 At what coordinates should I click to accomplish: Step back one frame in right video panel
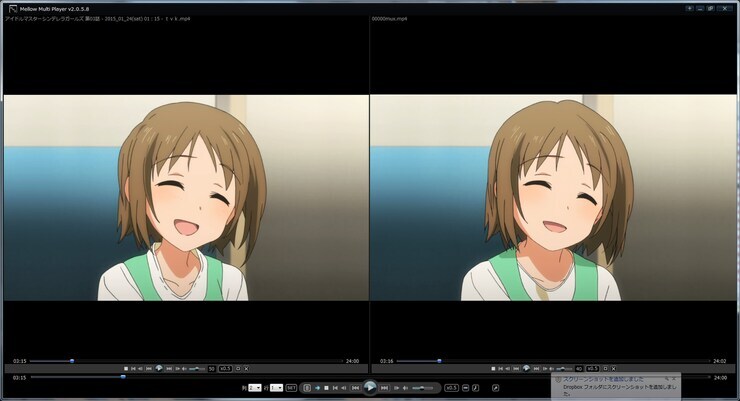coord(508,368)
